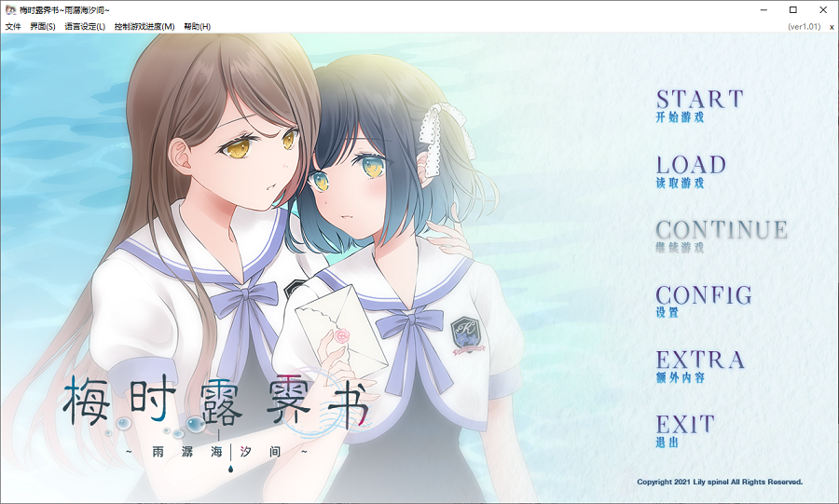Click LOAD to load a saved game
Image resolution: width=839 pixels, height=504 pixels.
point(691,171)
